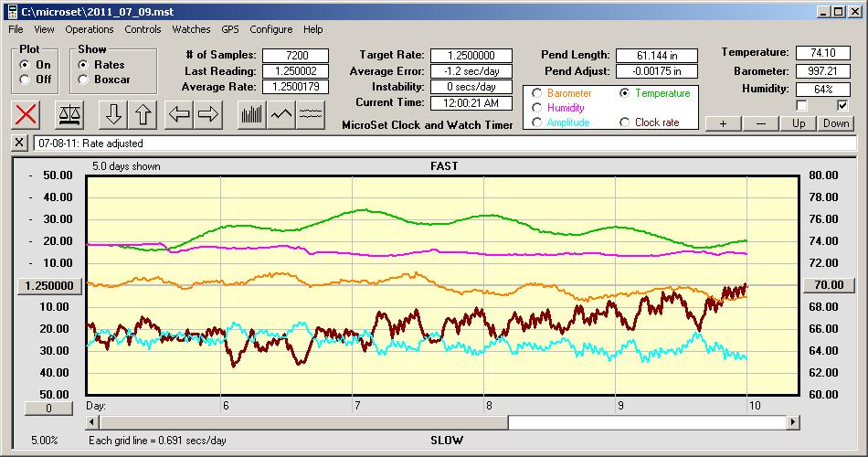Click the red X delete icon

pyautogui.click(x=26, y=114)
